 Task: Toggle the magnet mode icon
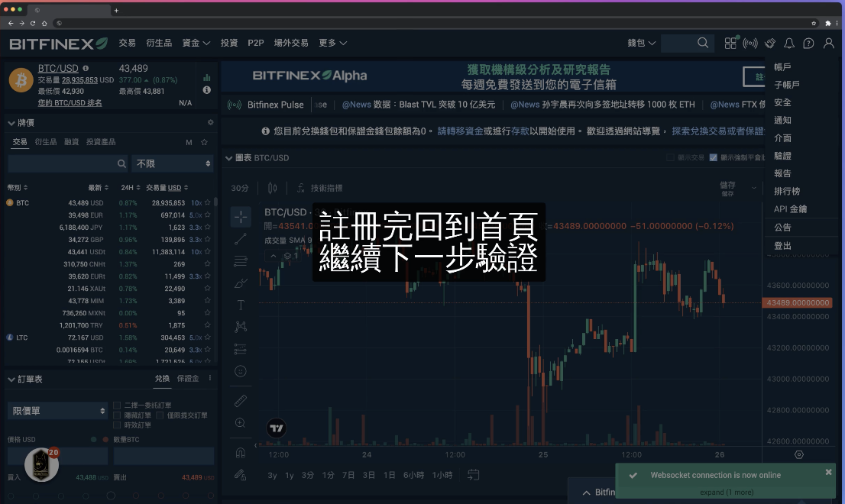click(241, 453)
